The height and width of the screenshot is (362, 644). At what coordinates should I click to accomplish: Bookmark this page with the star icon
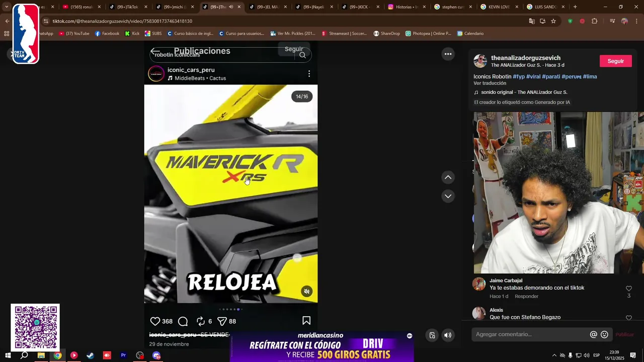(553, 21)
